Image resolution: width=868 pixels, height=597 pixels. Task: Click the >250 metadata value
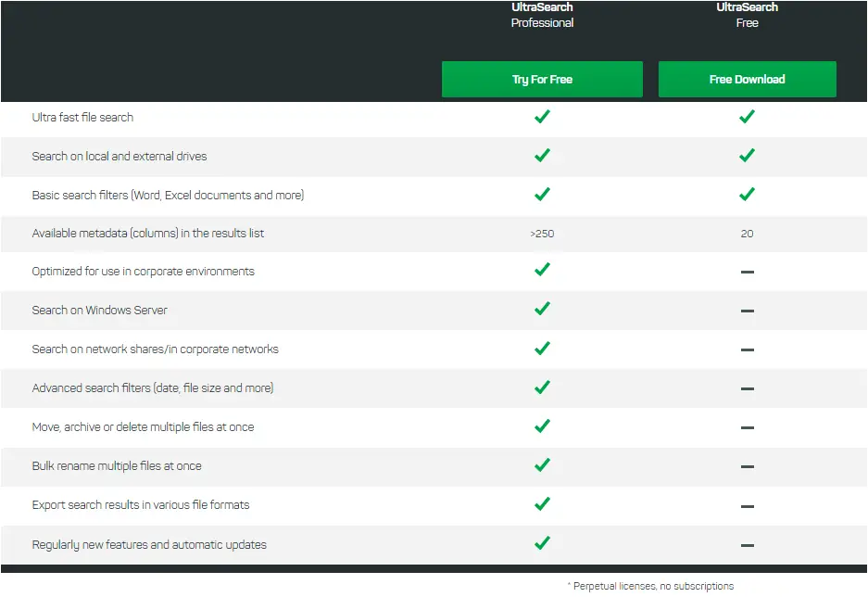click(x=542, y=234)
